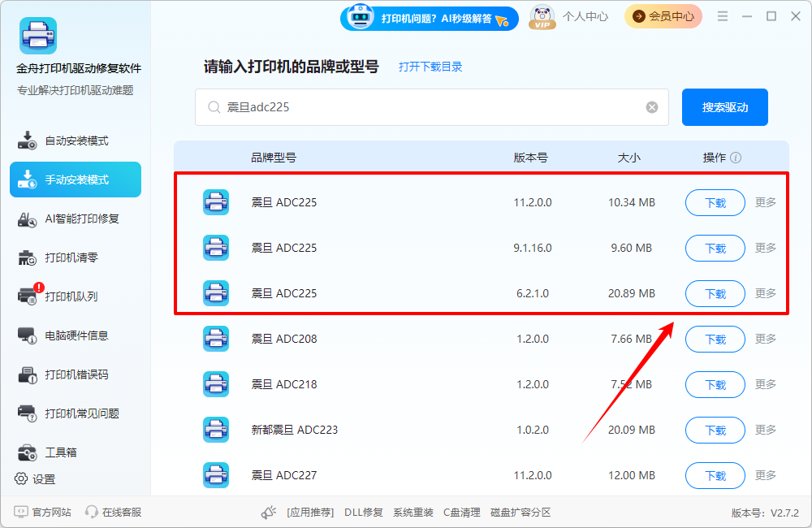Click [应用推荐] in bottom bar
812x528 pixels.
[x=310, y=513]
